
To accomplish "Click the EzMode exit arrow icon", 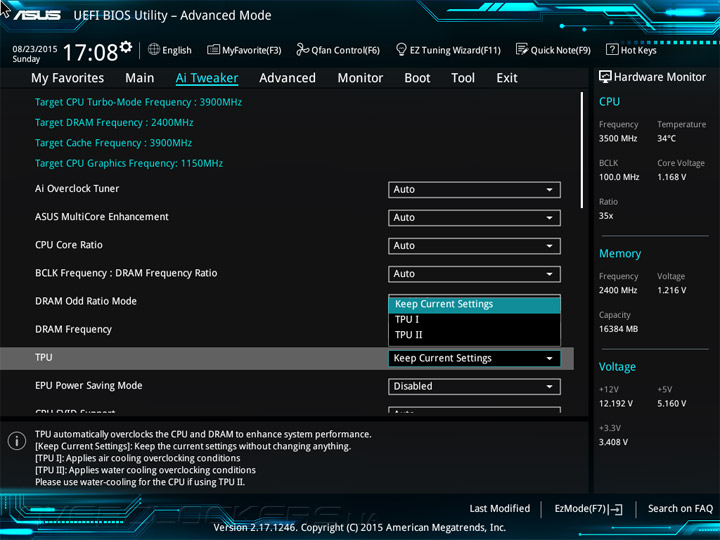I will click(616, 509).
